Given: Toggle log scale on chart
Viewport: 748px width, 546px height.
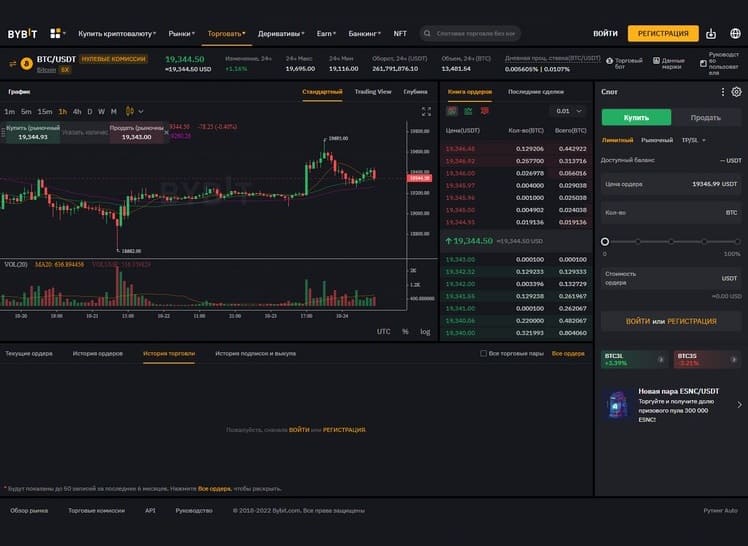Looking at the screenshot, I should [425, 331].
